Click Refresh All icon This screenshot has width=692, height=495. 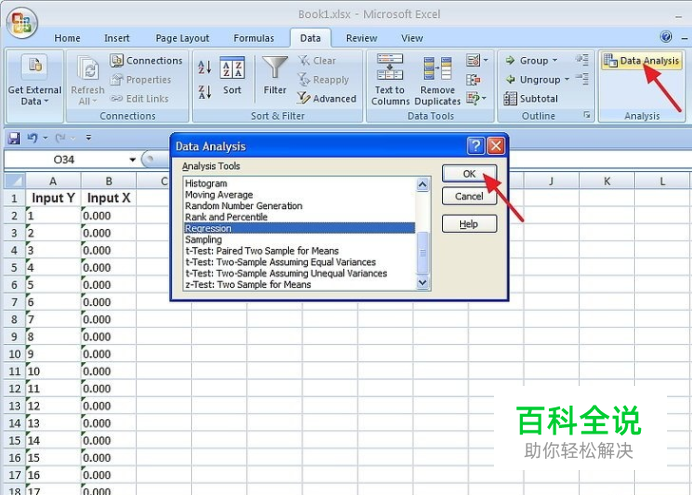(87, 81)
